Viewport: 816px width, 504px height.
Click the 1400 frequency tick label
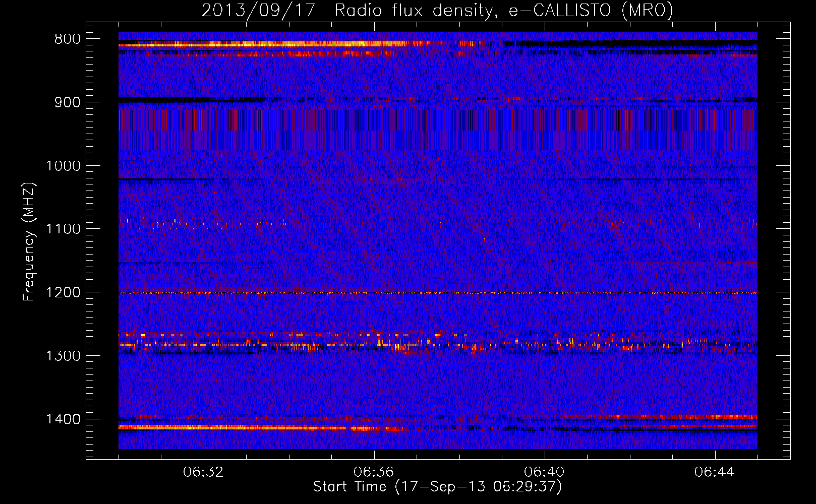(63, 419)
